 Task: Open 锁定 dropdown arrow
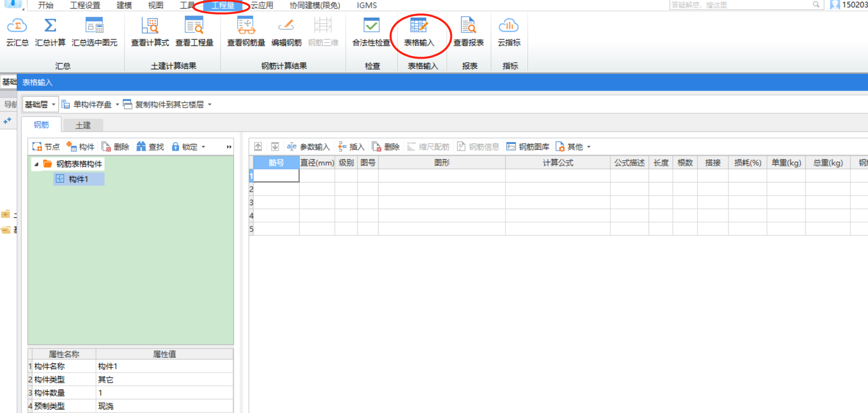coord(204,147)
